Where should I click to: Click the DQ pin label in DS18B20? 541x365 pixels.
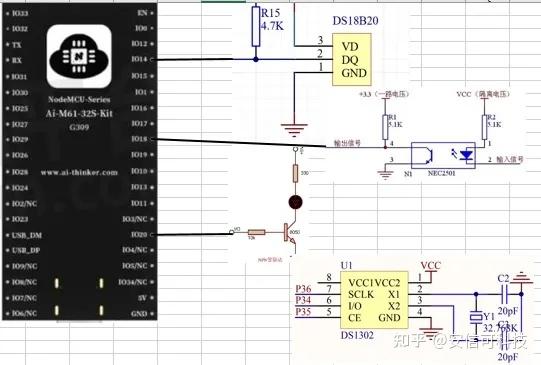click(x=350, y=60)
